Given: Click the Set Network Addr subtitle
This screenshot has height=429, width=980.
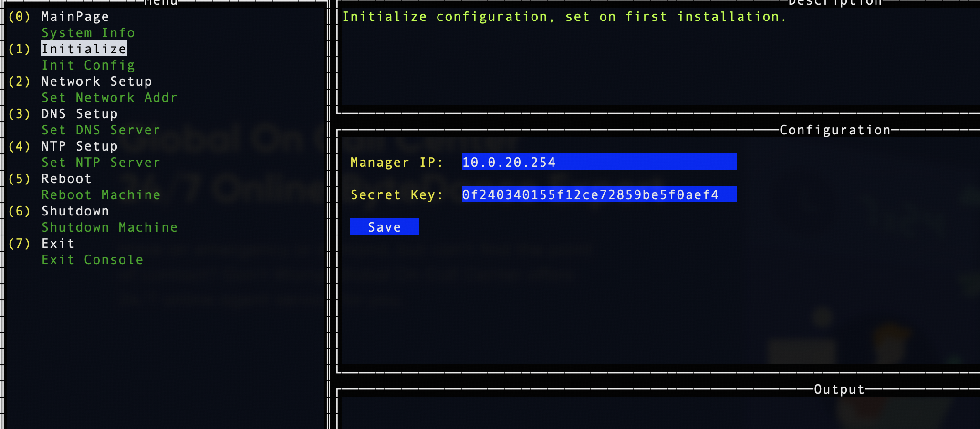Looking at the screenshot, I should coord(109,98).
